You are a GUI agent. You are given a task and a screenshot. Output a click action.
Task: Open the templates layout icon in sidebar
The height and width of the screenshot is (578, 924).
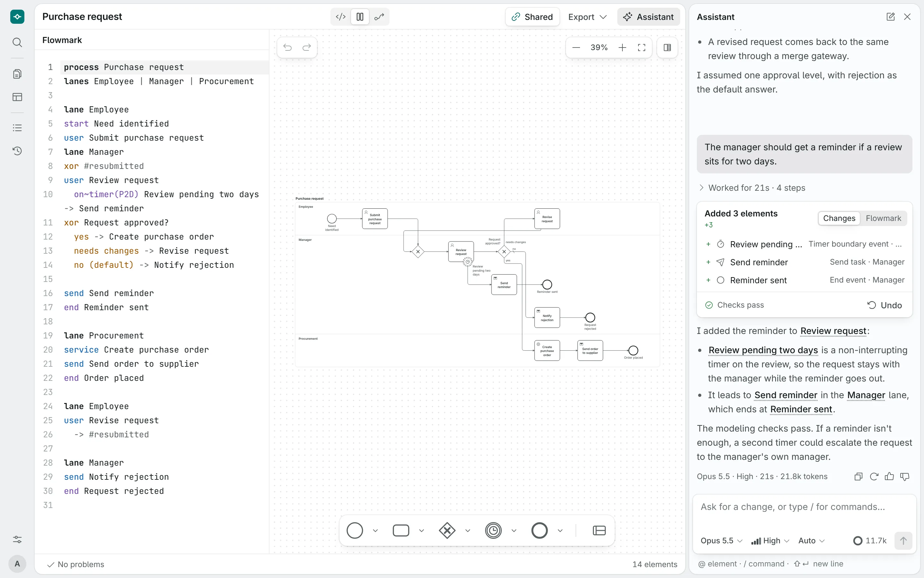click(17, 97)
